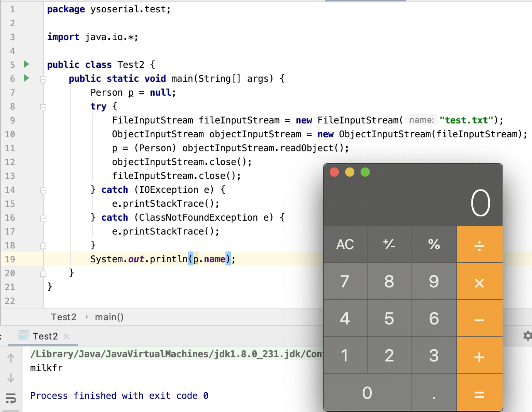Click the decimal point key in Calculator
The height and width of the screenshot is (412, 532).
pos(434,393)
